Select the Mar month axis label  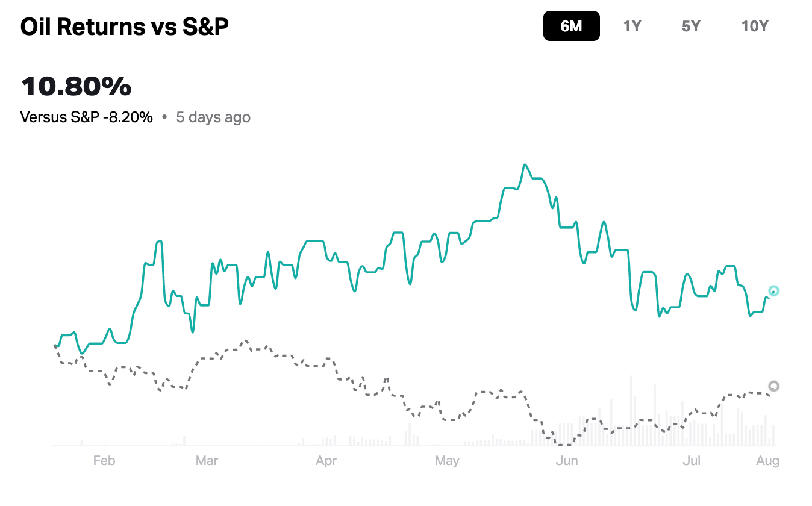(x=207, y=461)
